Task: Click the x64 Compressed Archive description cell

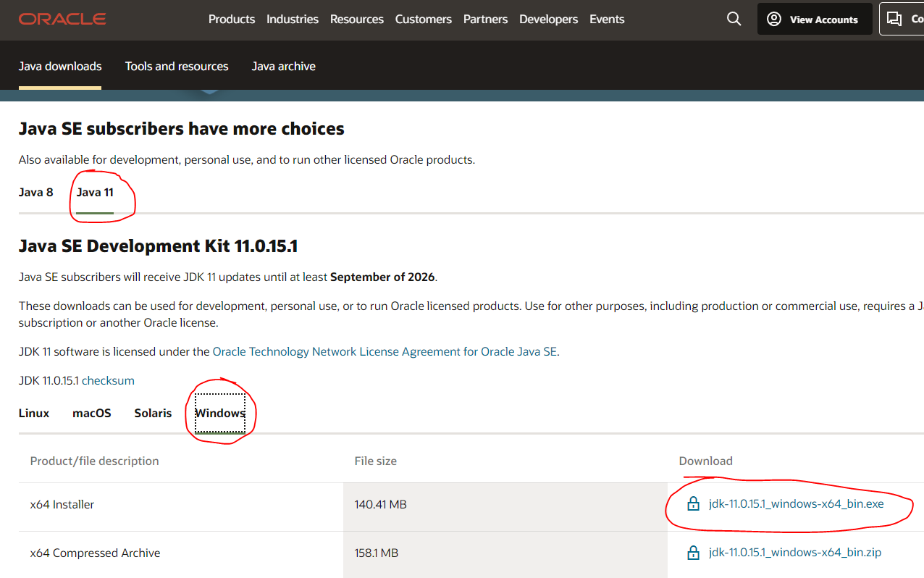Action: pos(181,553)
